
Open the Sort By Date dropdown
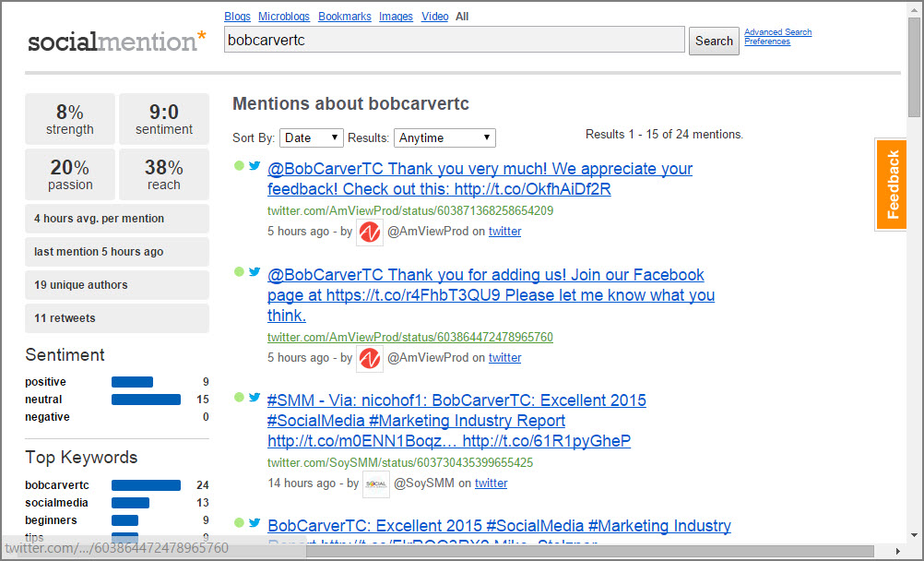click(311, 137)
